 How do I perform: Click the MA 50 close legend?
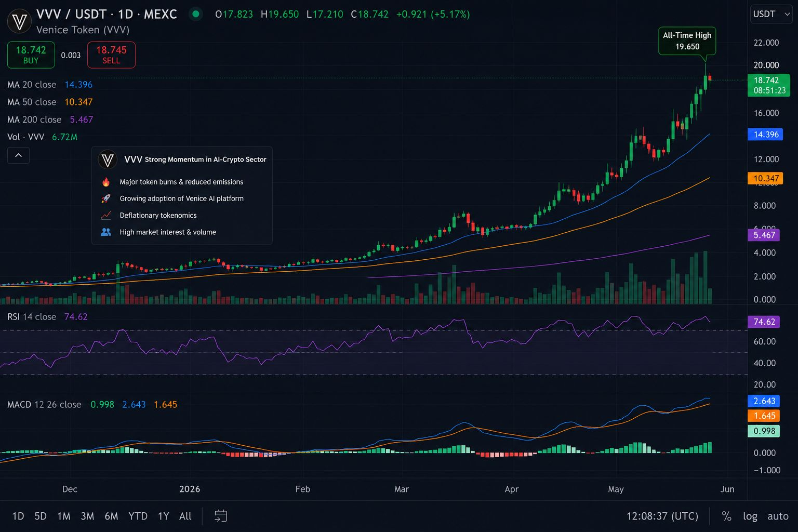pos(50,102)
